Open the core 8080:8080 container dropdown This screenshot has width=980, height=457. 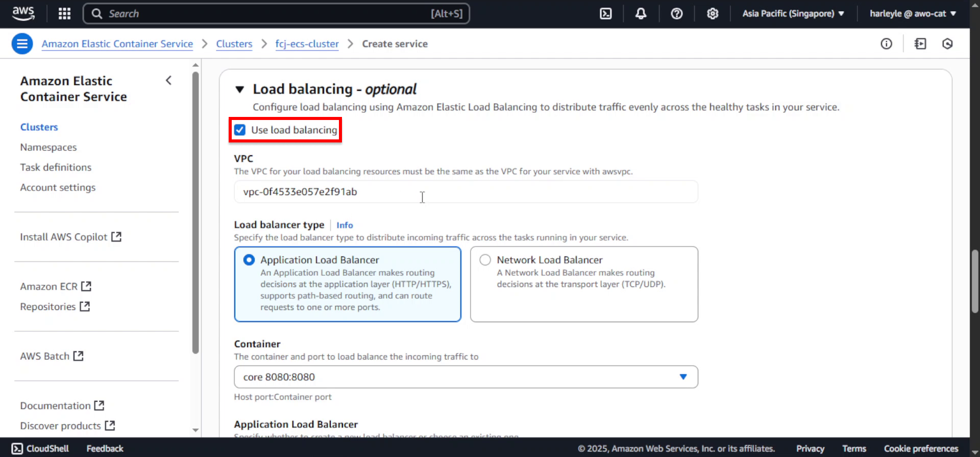[x=465, y=377]
